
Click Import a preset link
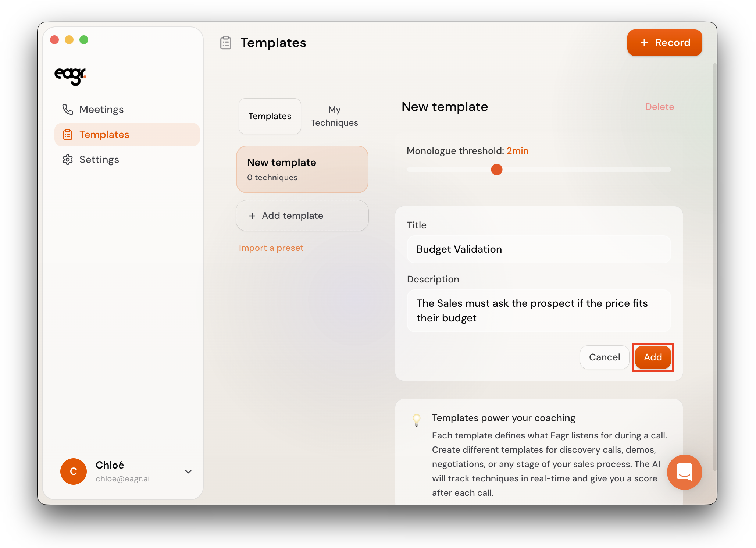pos(271,248)
